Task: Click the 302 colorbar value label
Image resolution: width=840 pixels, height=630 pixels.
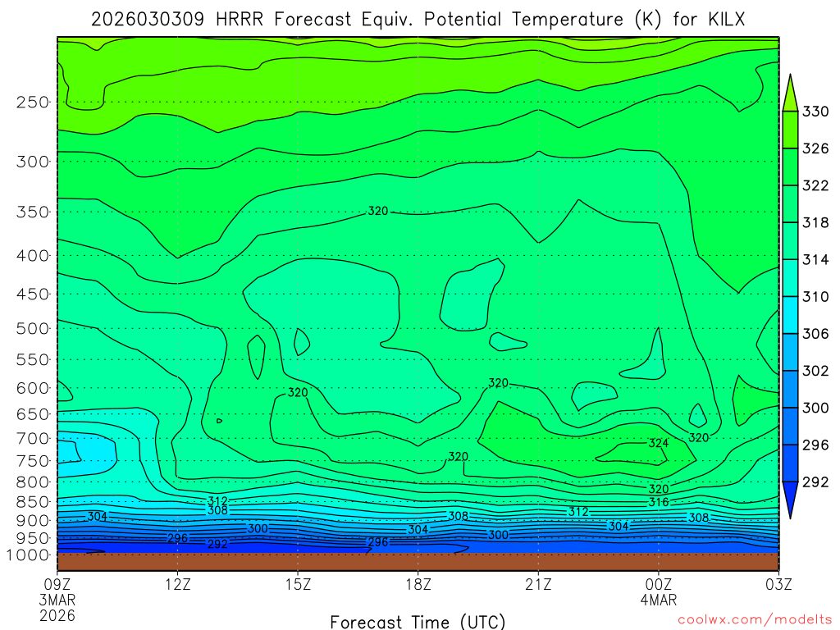Action: (815, 370)
